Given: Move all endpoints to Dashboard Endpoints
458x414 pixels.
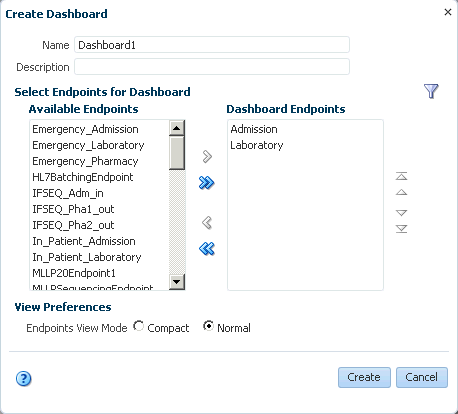Looking at the screenshot, I should pos(206,182).
